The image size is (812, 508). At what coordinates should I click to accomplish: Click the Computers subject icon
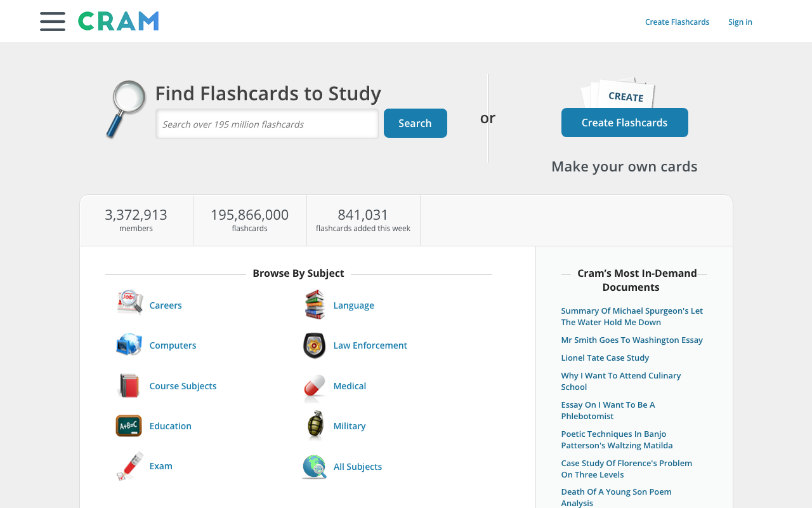tap(129, 344)
